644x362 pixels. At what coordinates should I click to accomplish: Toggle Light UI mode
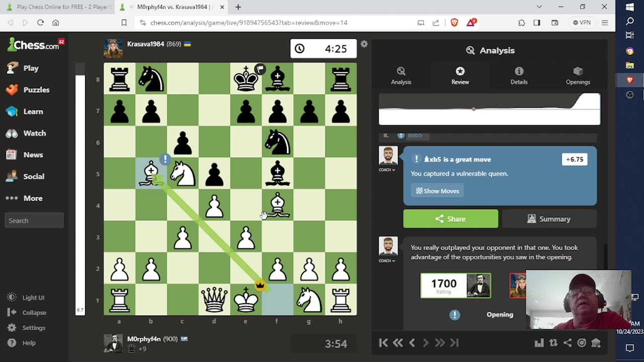26,298
